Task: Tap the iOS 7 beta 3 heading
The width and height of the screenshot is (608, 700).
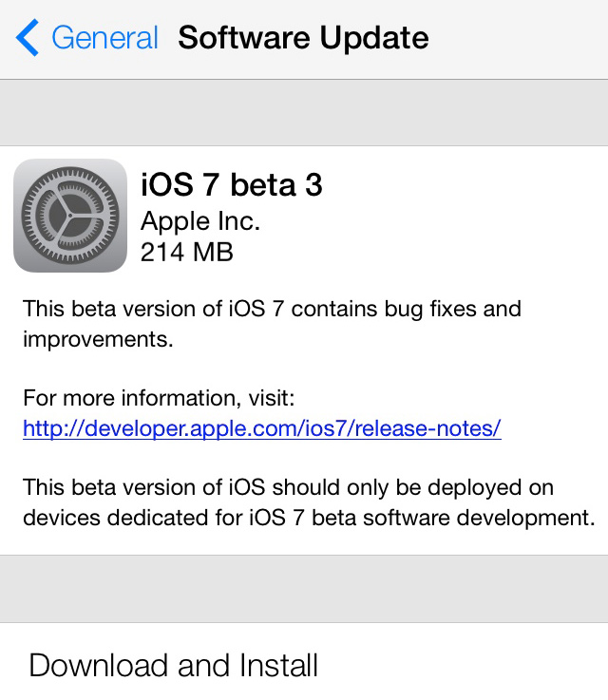Action: (231, 184)
